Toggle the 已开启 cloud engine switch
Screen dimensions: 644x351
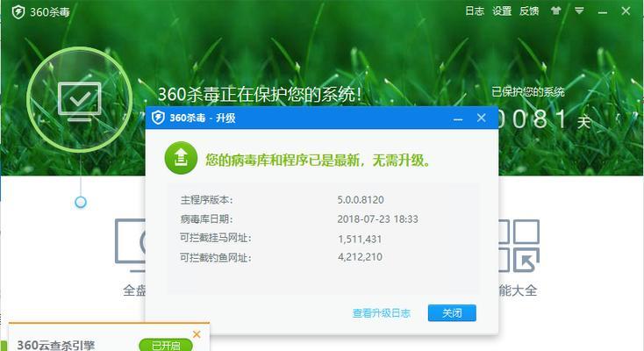166,345
